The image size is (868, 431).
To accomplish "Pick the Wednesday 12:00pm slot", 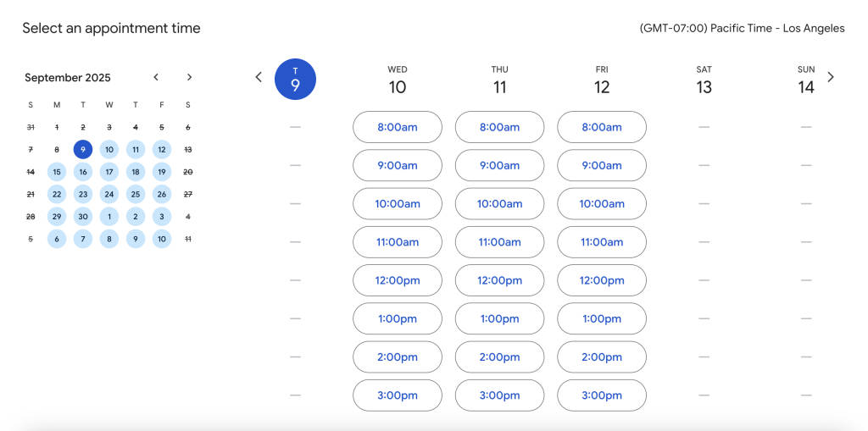I will [x=398, y=280].
